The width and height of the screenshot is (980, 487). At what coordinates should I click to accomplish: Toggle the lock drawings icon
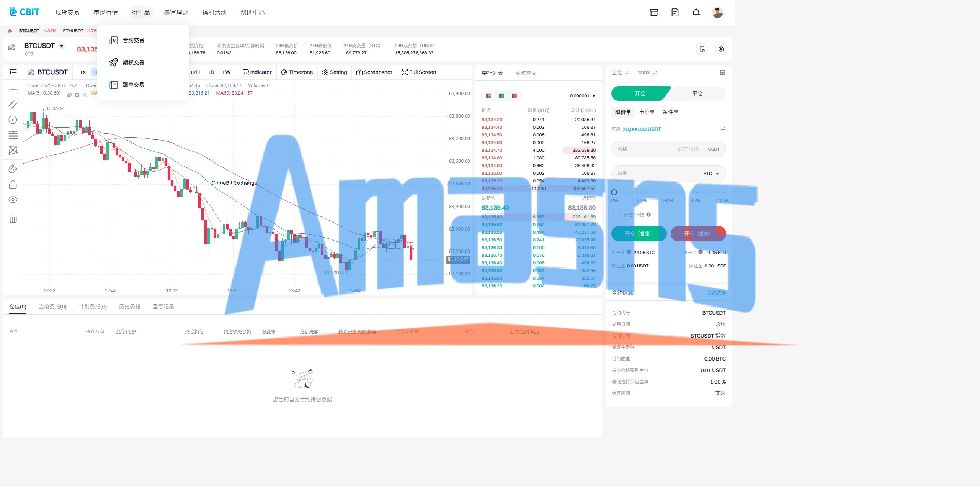coord(13,185)
